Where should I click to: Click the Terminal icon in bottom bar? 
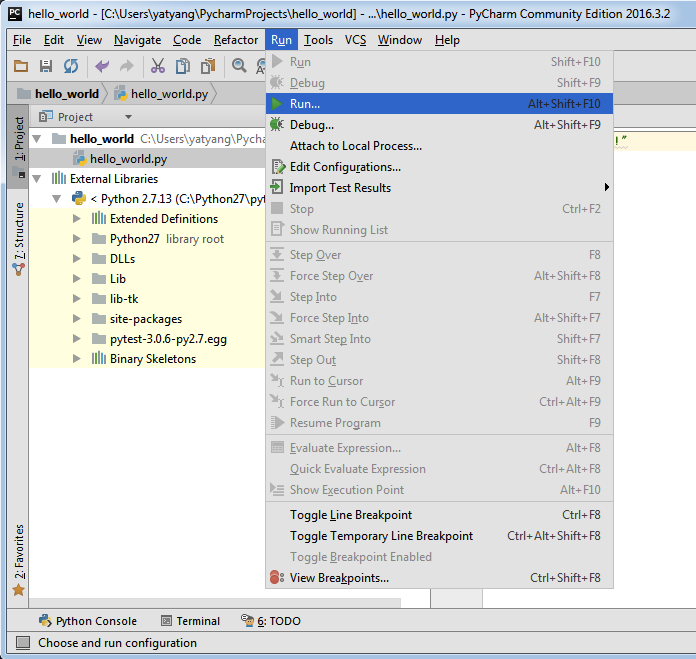tap(166, 621)
